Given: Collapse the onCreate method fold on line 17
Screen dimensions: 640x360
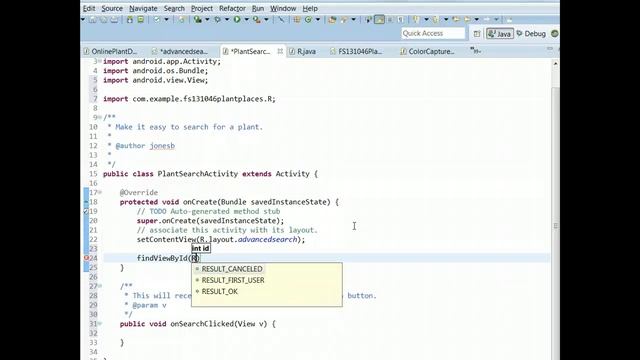Looking at the screenshot, I should (100, 192).
